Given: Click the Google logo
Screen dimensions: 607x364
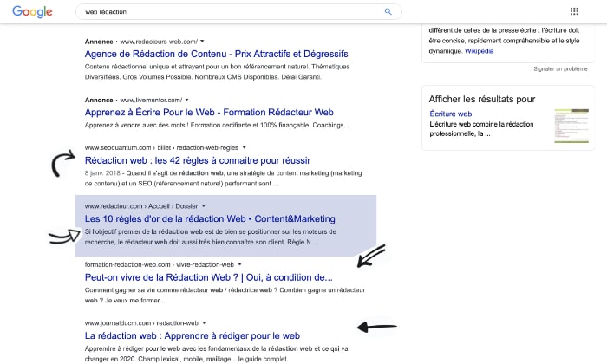Looking at the screenshot, I should [32, 12].
